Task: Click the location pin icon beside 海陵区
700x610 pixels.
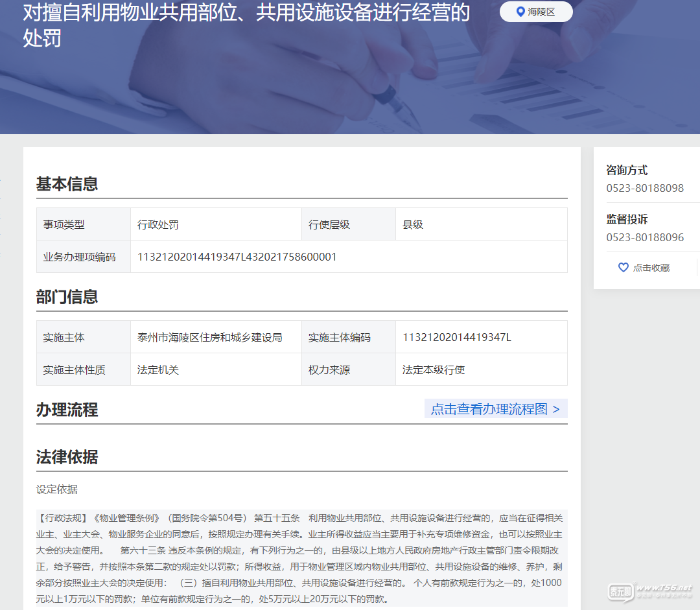Action: [x=520, y=12]
